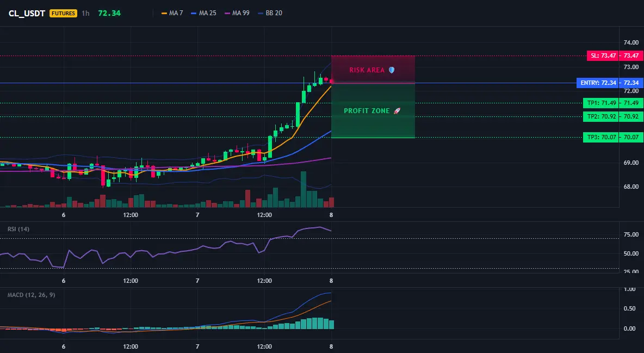Click the rocket icon beside PROFIT ZONE
The width and height of the screenshot is (644, 353).
tap(397, 111)
